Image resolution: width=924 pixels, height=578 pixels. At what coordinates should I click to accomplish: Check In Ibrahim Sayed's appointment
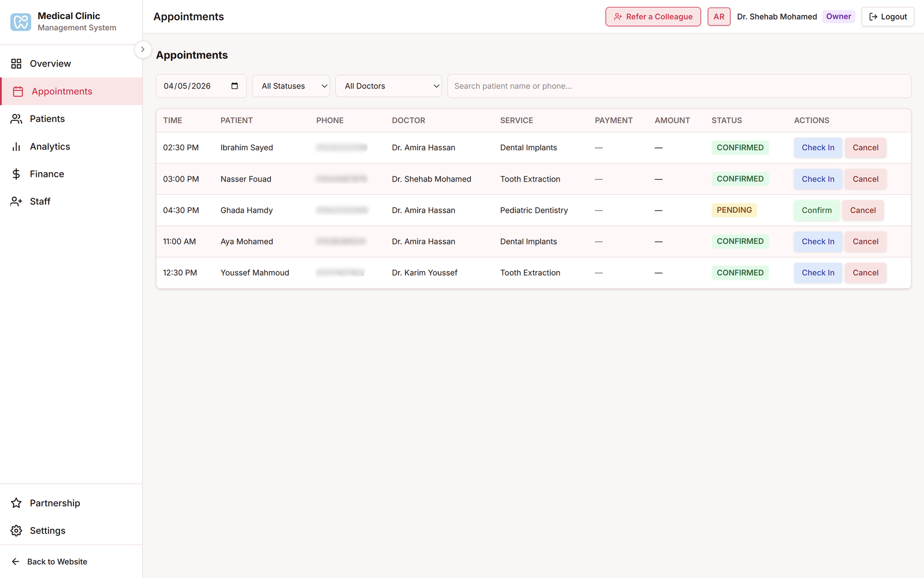pyautogui.click(x=817, y=148)
